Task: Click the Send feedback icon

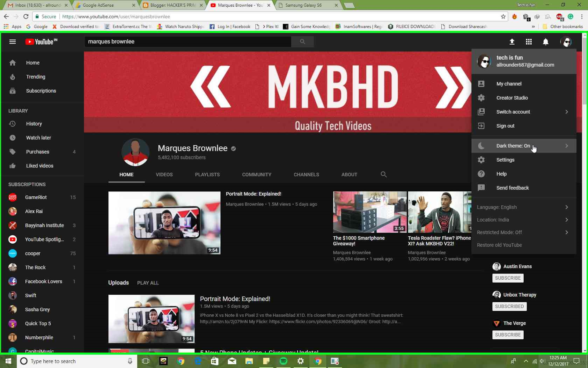Action: (x=481, y=188)
